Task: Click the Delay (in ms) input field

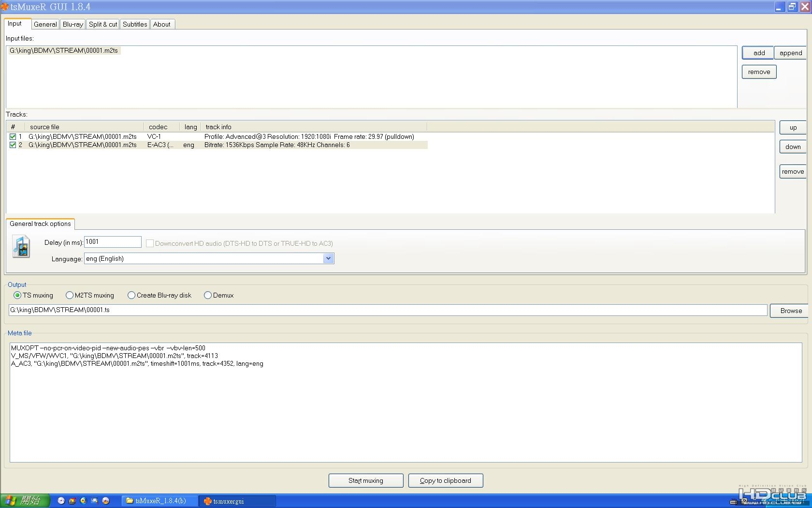Action: (x=113, y=242)
